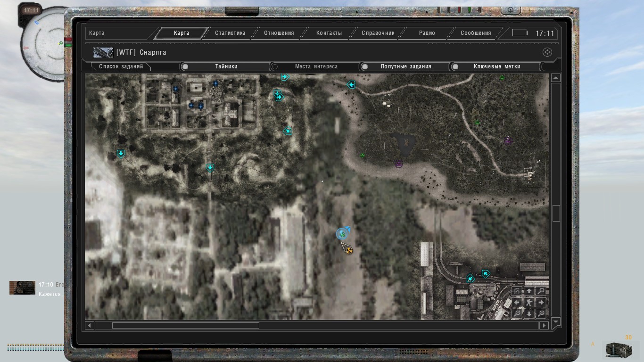Screen dimensions: 644x362
Task: Click horizontal scrollbar right arrow
Action: point(544,325)
